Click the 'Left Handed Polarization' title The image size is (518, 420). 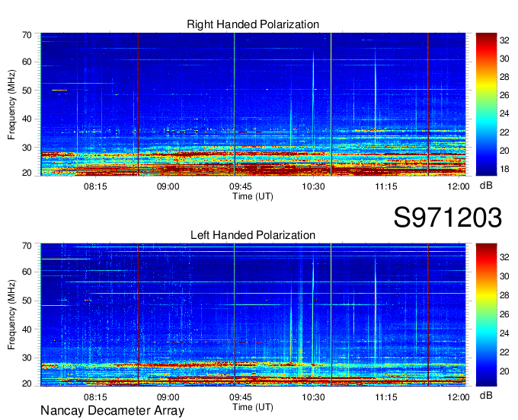tap(253, 235)
